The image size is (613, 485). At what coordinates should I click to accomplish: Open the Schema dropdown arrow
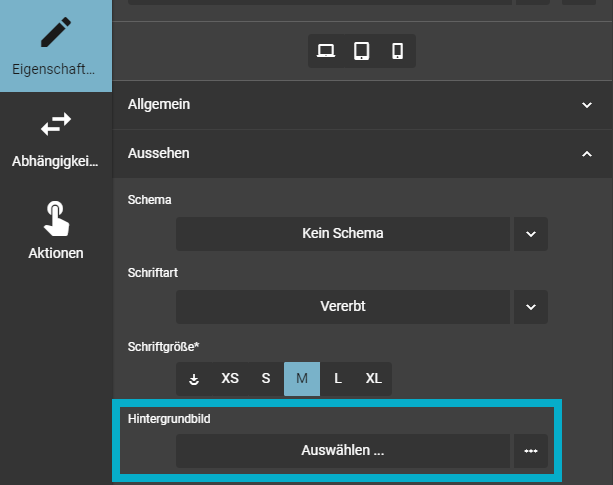[531, 234]
